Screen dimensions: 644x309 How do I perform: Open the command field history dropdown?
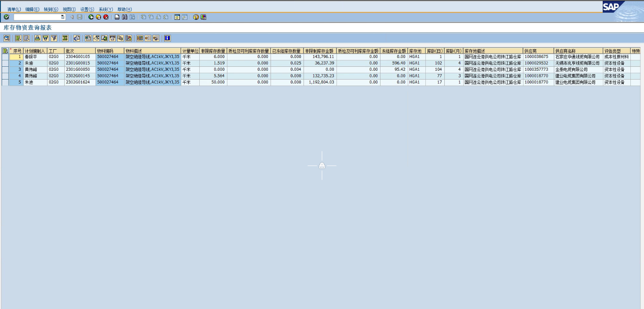(62, 17)
